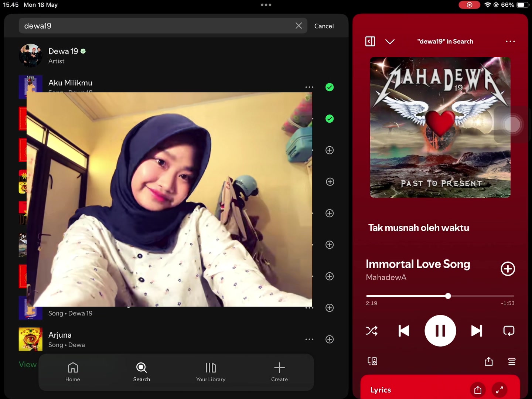Tap the elapsed time 2:19 label
This screenshot has height=399, width=532.
pos(372,303)
